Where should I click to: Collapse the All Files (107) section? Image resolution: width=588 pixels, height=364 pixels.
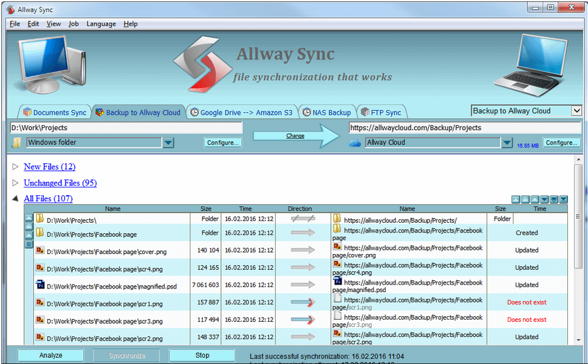tap(15, 199)
